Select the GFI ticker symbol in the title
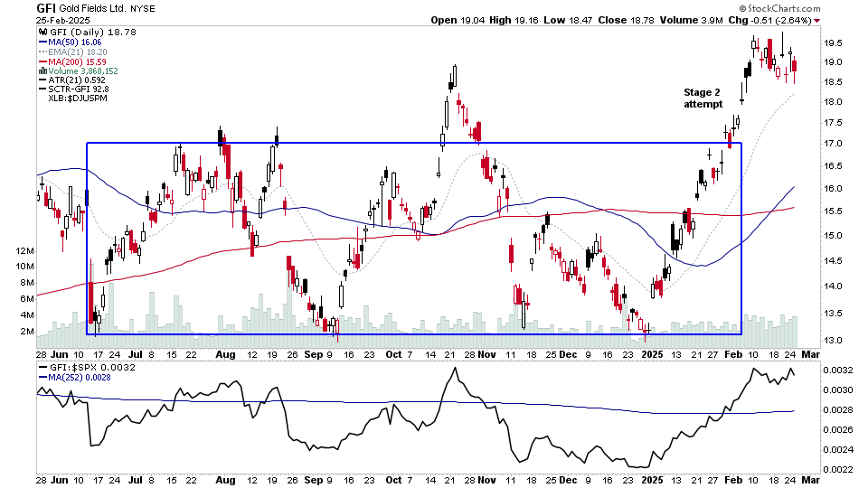This screenshot has height=488, width=868. click(45, 8)
